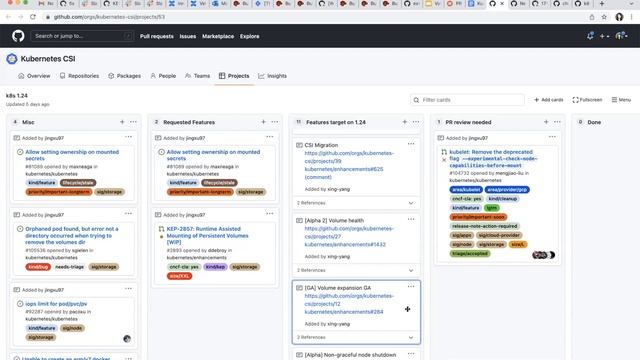640x360 pixels.
Task: Enter Fullscreen project view
Action: pos(587,100)
